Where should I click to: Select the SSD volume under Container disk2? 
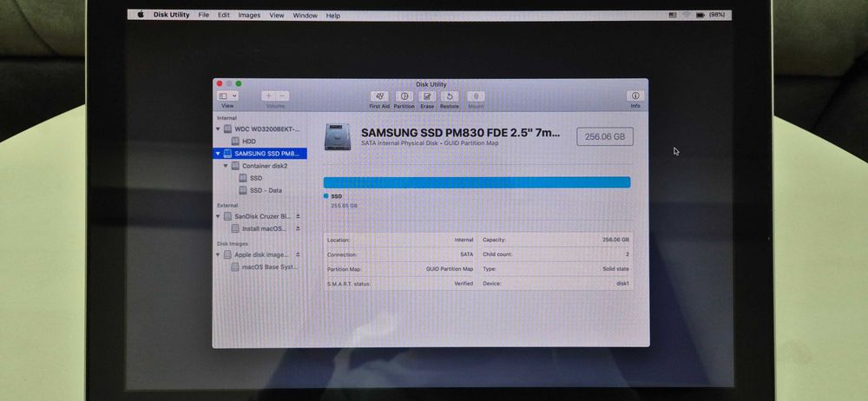click(260, 178)
